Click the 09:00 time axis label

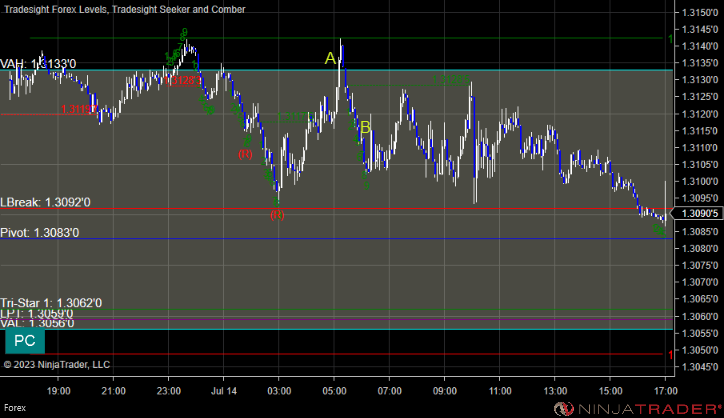445,391
